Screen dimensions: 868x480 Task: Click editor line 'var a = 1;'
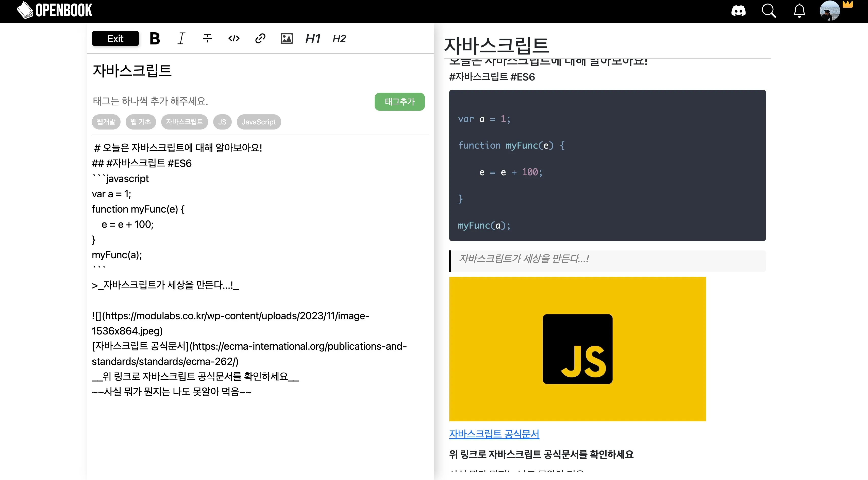coord(111,194)
